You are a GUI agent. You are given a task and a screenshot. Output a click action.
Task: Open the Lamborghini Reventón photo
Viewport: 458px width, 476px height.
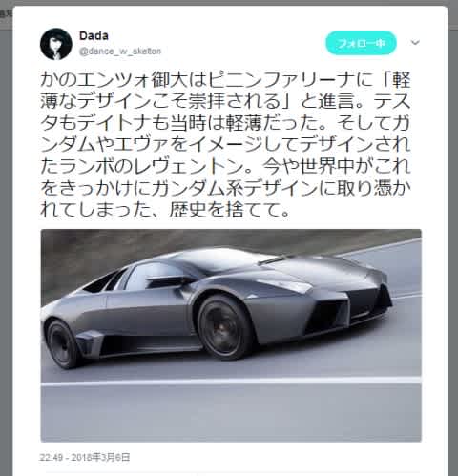231,336
